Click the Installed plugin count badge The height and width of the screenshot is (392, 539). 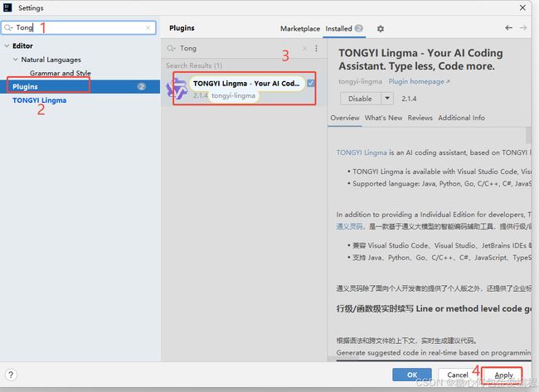pos(358,28)
